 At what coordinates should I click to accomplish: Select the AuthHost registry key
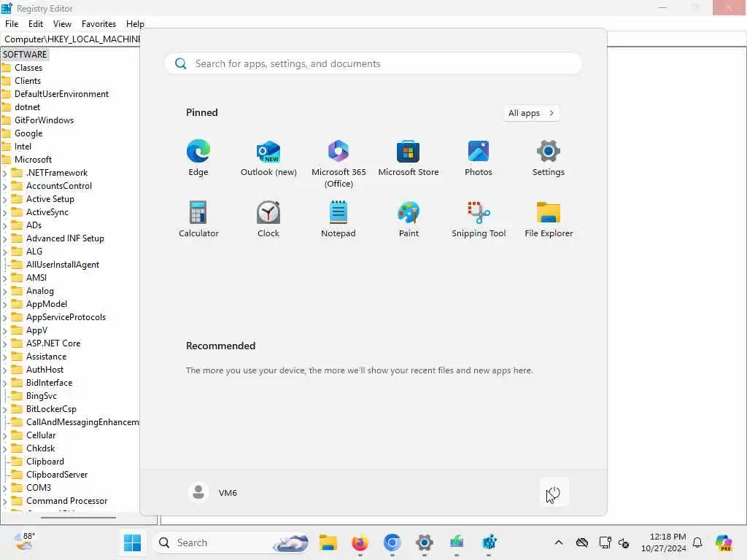pos(44,370)
